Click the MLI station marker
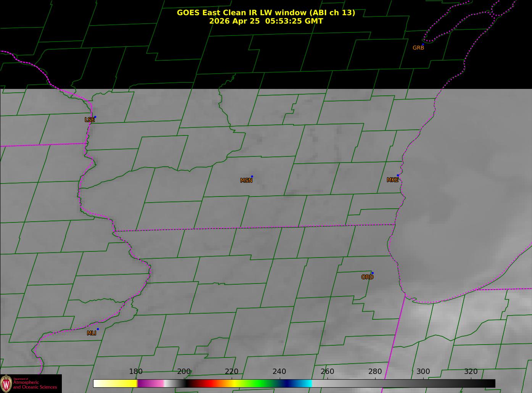The image size is (532, 393). (x=98, y=329)
